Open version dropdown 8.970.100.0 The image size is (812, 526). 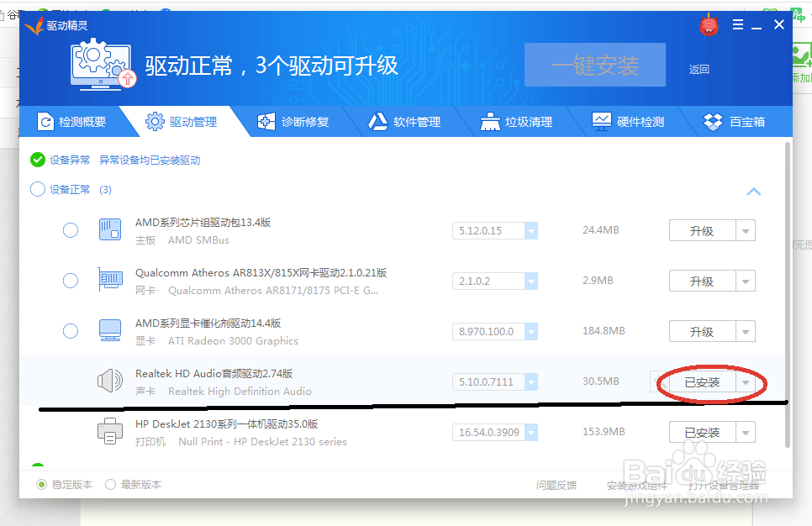(530, 331)
